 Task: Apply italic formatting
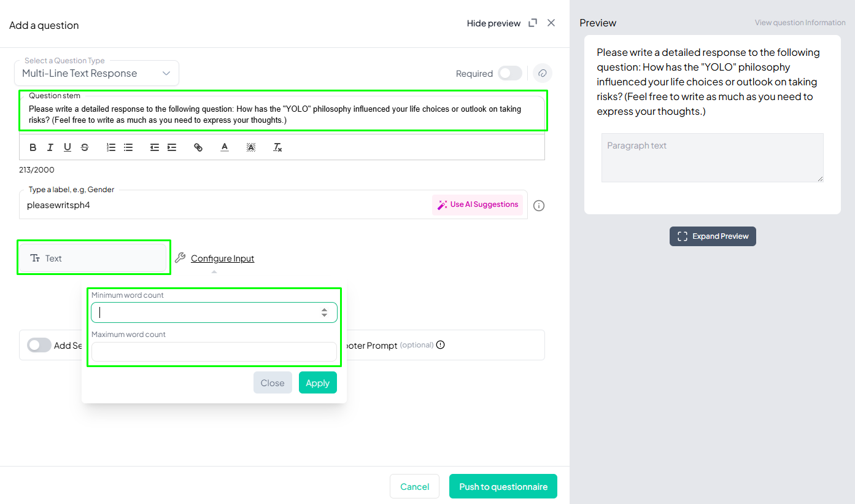click(x=50, y=147)
